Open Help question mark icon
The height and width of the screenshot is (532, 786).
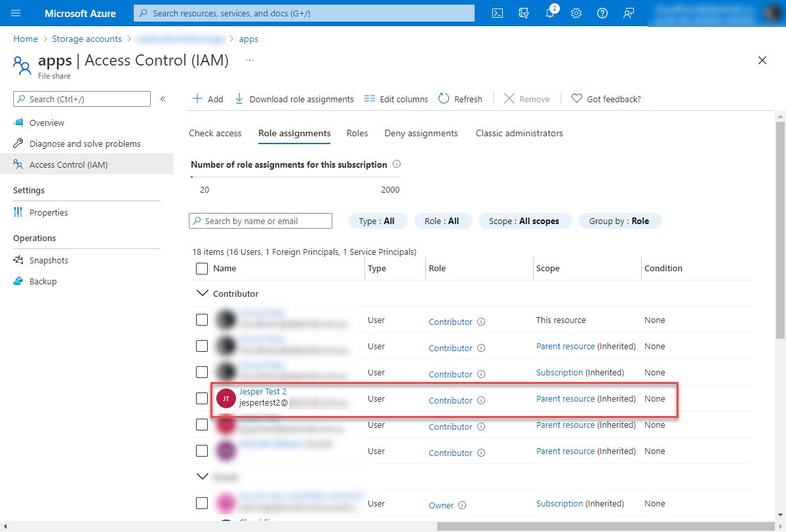click(x=602, y=14)
